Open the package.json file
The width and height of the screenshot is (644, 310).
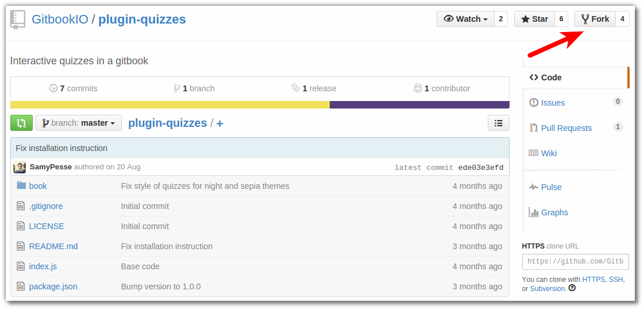tap(53, 286)
